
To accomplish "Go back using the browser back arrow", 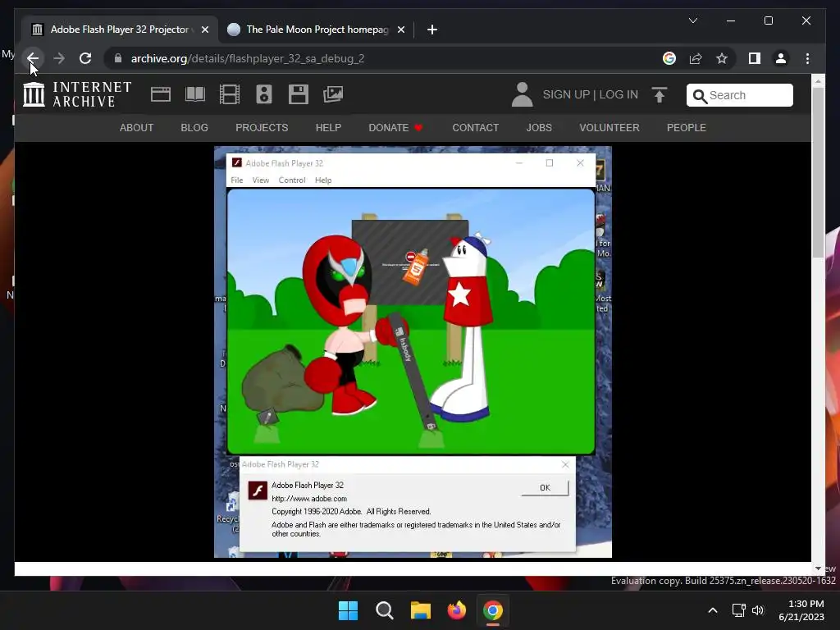I will coord(33,58).
